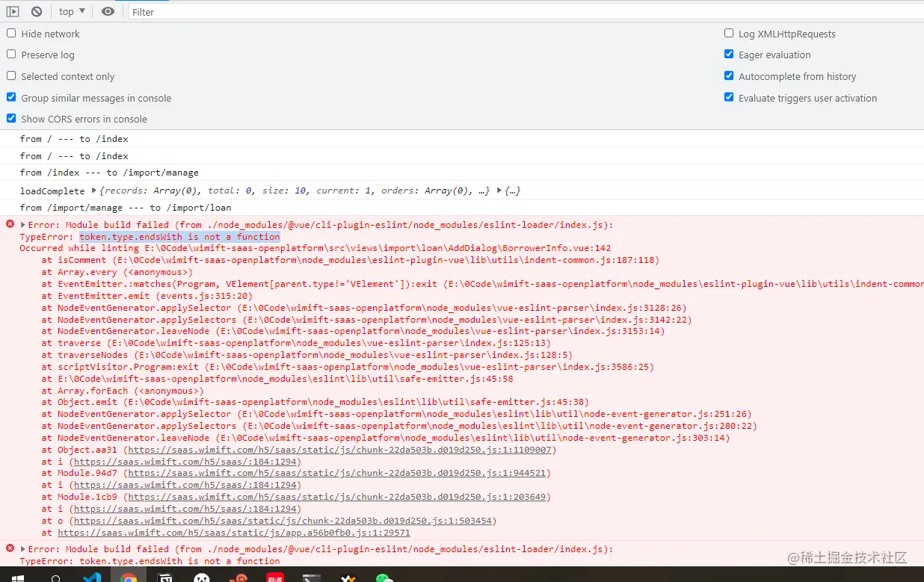Select 'from /import/manage --- to /import/loan' log
The width and height of the screenshot is (924, 582).
126,208
